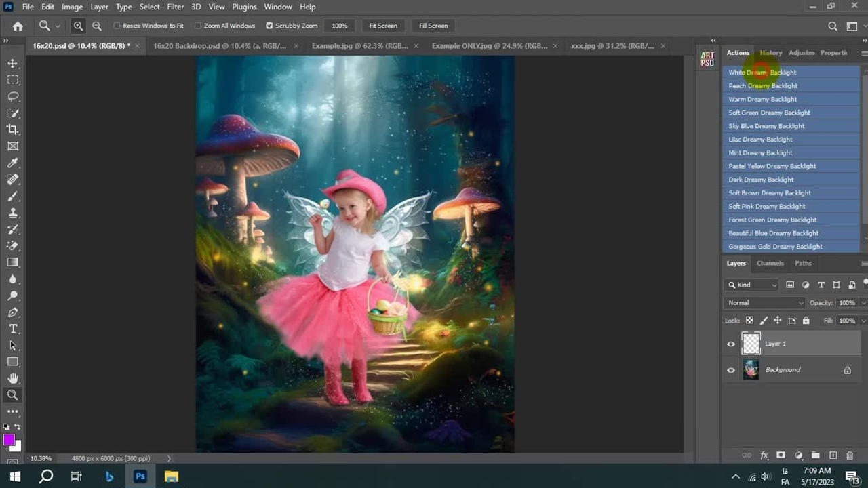Viewport: 868px width, 488px height.
Task: Switch to the Channels tab
Action: [770, 263]
